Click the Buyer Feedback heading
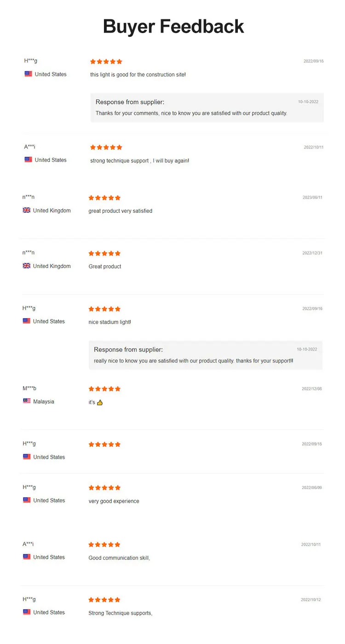Image resolution: width=345 pixels, height=644 pixels. point(173,26)
